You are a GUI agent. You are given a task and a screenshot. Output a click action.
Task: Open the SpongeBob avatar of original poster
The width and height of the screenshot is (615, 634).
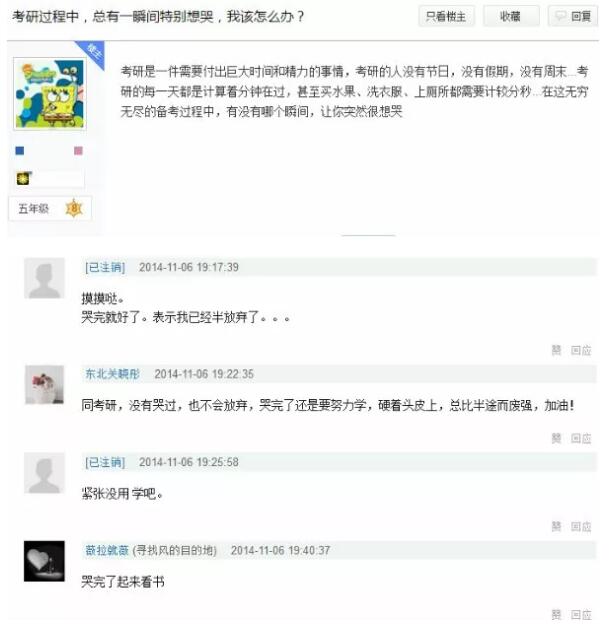point(49,94)
